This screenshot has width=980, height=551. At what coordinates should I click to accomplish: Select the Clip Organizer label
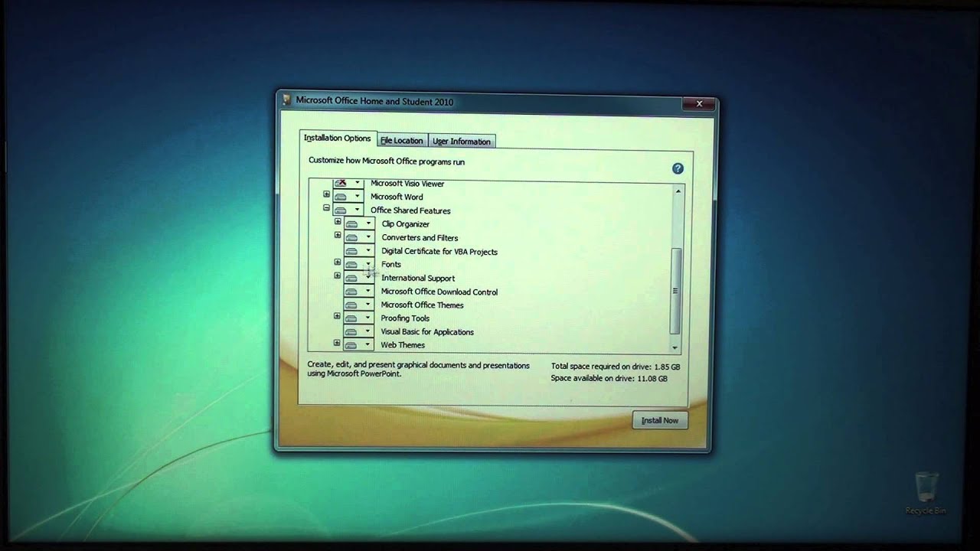406,224
